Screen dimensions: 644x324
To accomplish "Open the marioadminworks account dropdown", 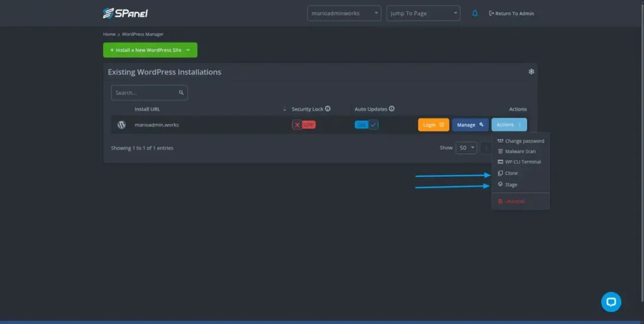I will tap(344, 13).
